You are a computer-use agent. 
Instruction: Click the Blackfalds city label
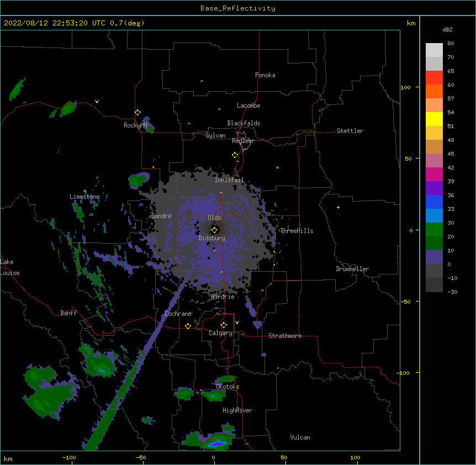244,123
